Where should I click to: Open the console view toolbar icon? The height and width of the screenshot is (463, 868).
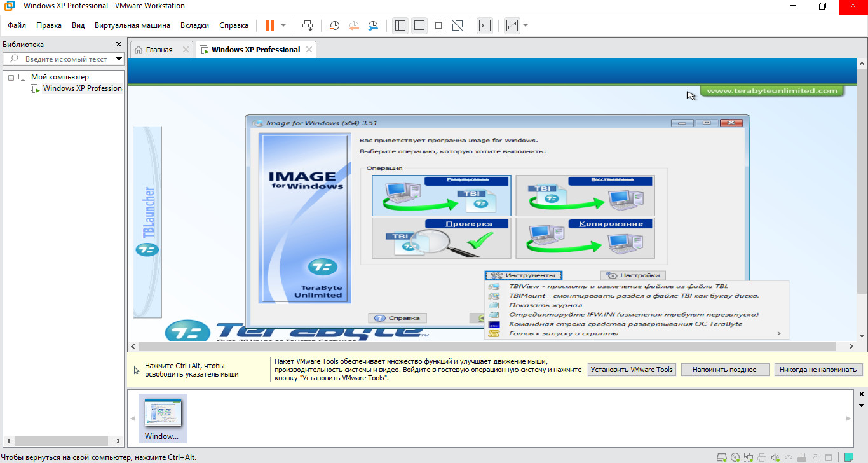[485, 25]
